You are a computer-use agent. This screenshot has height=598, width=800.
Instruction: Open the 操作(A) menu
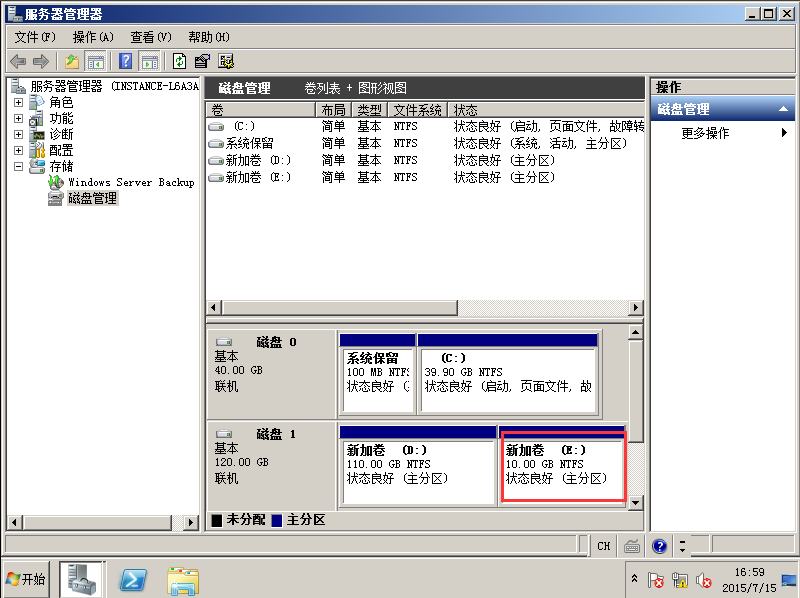pos(93,37)
